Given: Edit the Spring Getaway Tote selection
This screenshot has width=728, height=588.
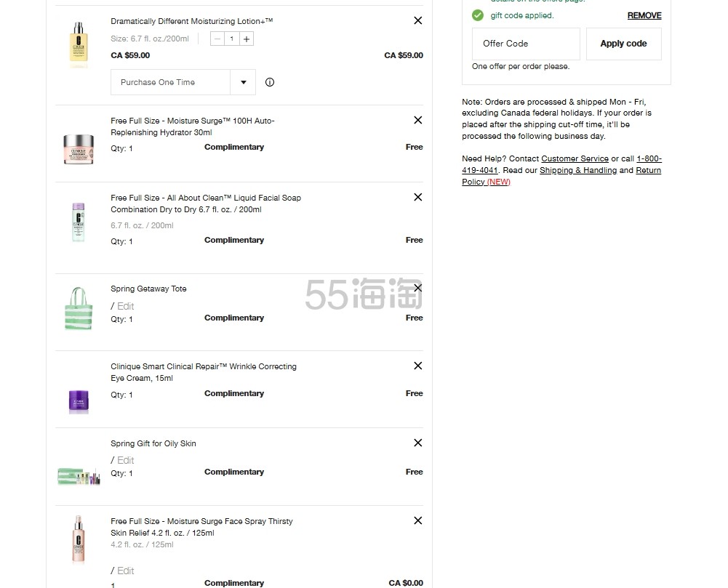Looking at the screenshot, I should pos(125,306).
